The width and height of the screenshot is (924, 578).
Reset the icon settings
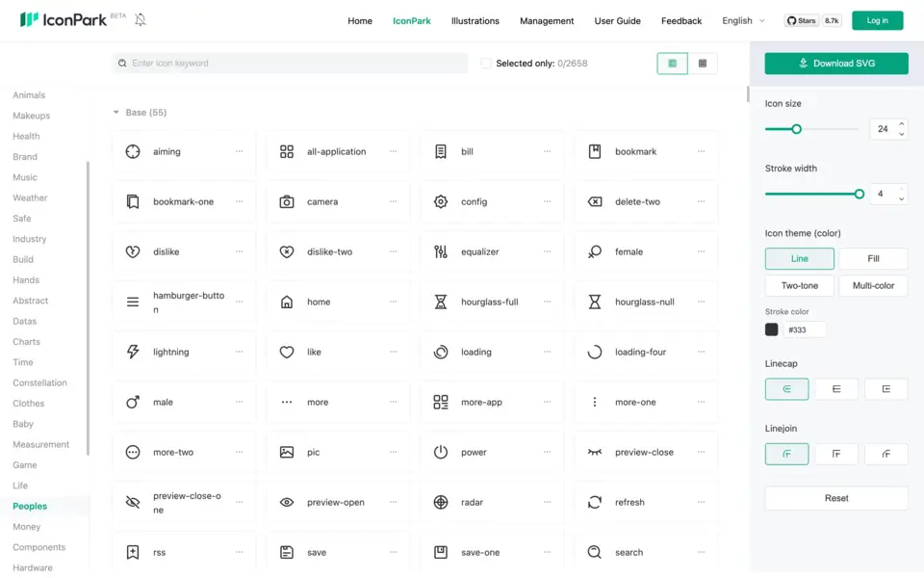pos(836,498)
